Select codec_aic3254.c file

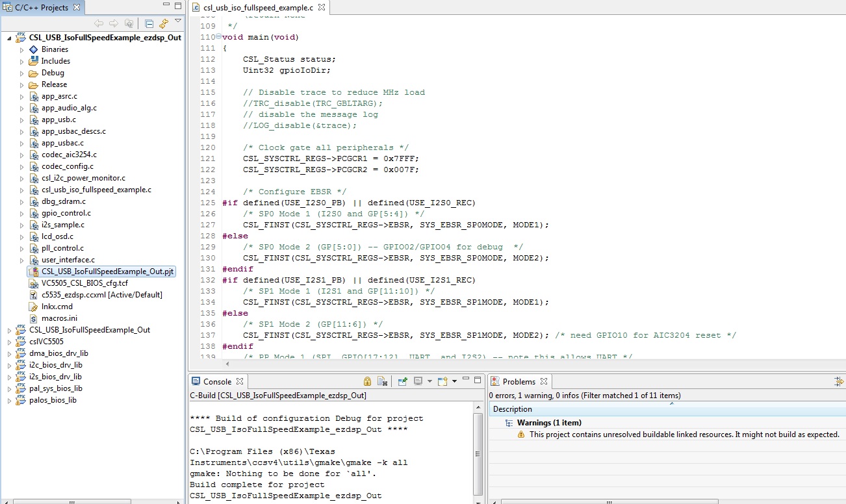69,155
